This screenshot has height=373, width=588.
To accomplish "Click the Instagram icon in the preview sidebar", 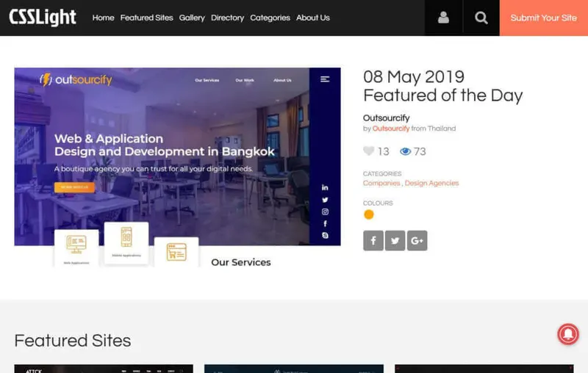I will (325, 211).
